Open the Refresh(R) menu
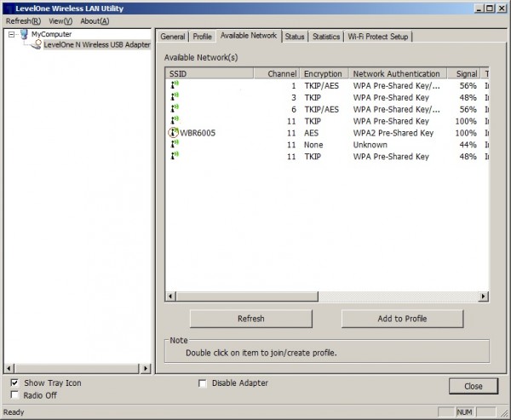 click(23, 21)
